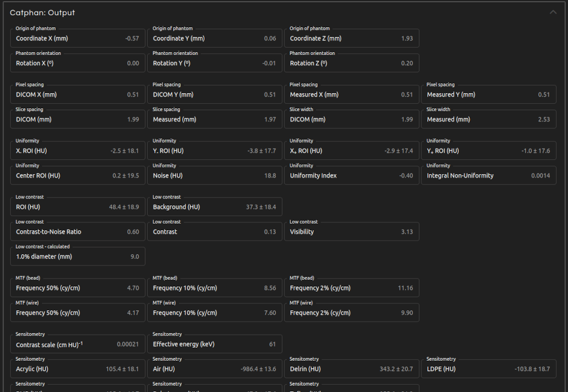Click the Rotation Z orientation field
This screenshot has height=392, width=568.
tap(352, 63)
